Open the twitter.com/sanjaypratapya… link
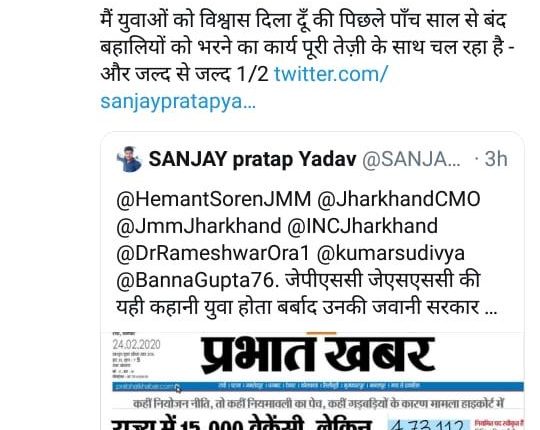 point(244,88)
